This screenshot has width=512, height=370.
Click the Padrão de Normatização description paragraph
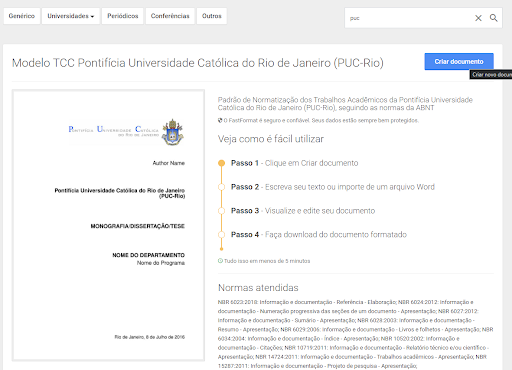(345, 104)
